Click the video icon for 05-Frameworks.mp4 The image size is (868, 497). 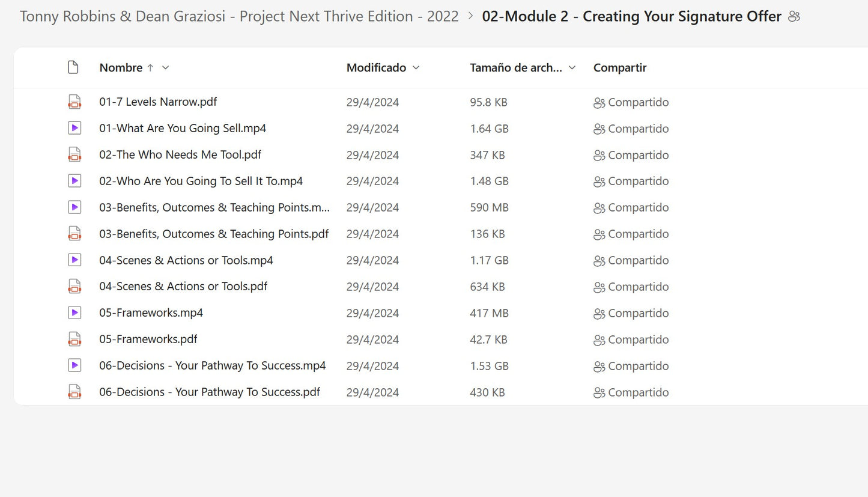(x=74, y=313)
